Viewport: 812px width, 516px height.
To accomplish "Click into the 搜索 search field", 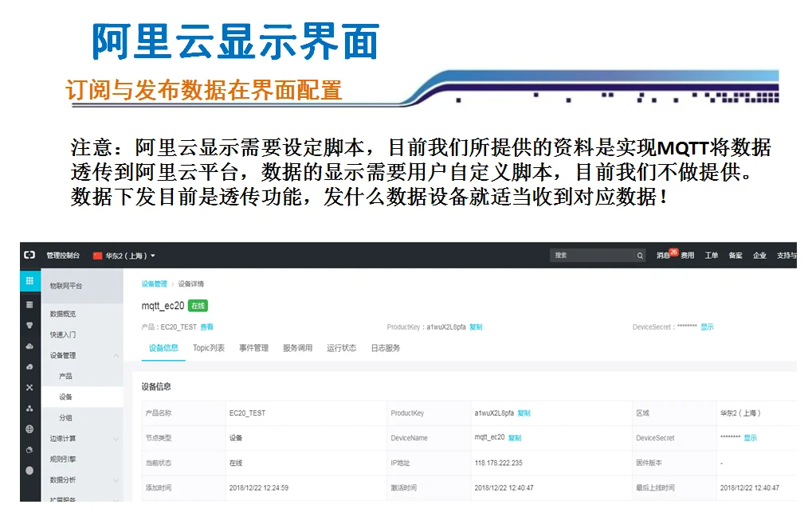I will click(592, 255).
